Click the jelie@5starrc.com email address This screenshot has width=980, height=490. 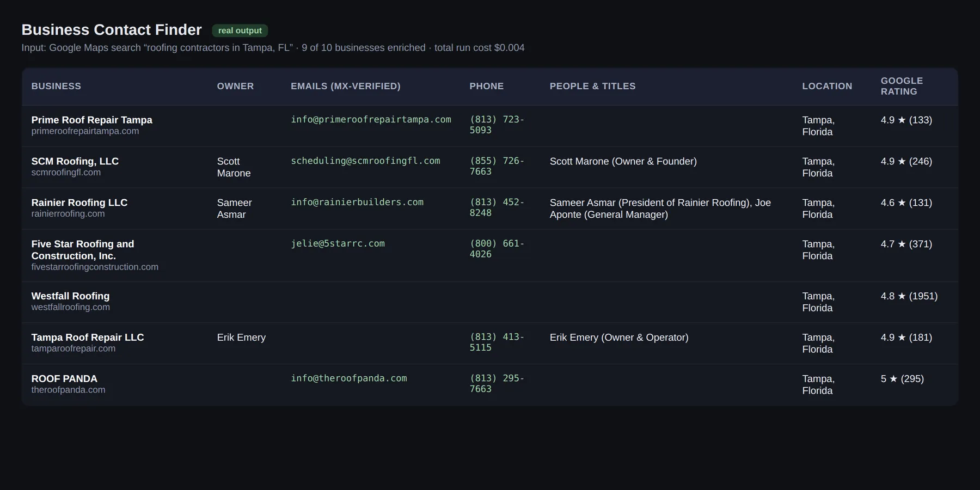pyautogui.click(x=338, y=243)
